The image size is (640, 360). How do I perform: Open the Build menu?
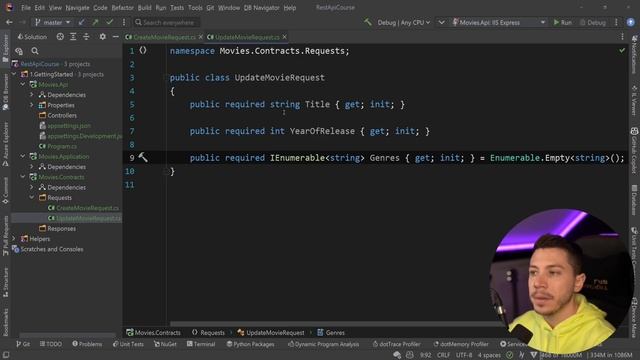[x=144, y=7]
